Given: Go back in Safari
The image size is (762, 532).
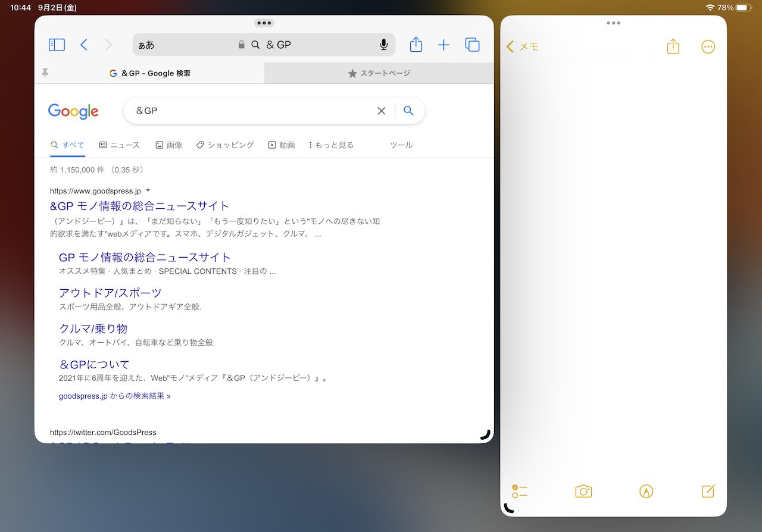Looking at the screenshot, I should click(x=84, y=45).
